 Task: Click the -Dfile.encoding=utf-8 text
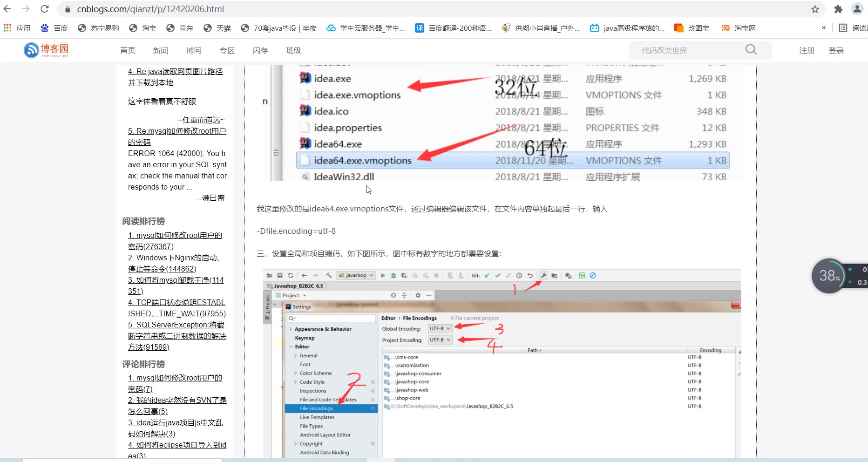pyautogui.click(x=296, y=231)
